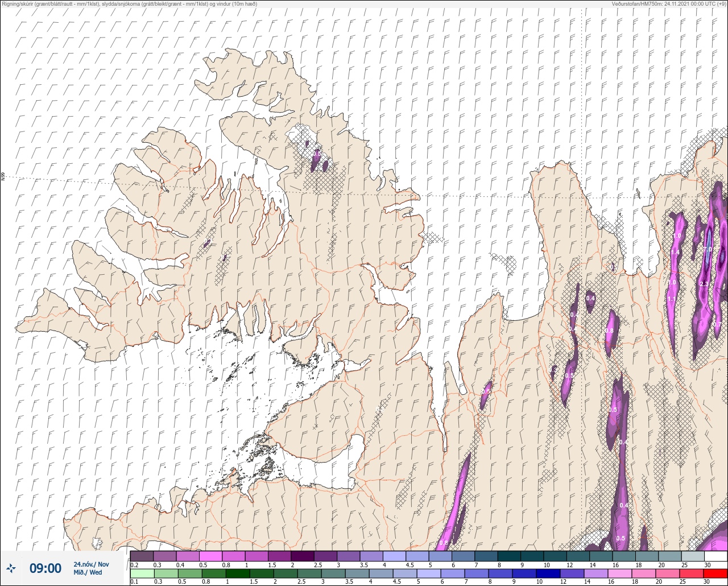
Task: Click upper legend swatch between 1 and 1.5
Action: tap(257, 556)
